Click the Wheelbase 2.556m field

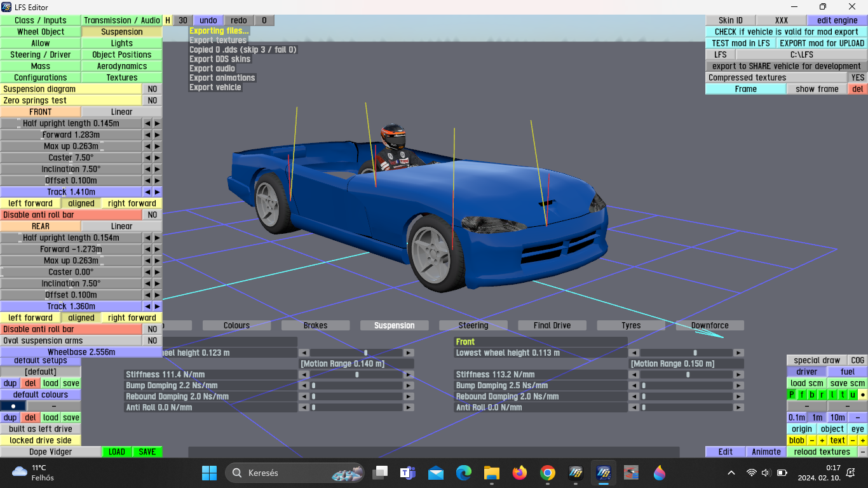81,352
